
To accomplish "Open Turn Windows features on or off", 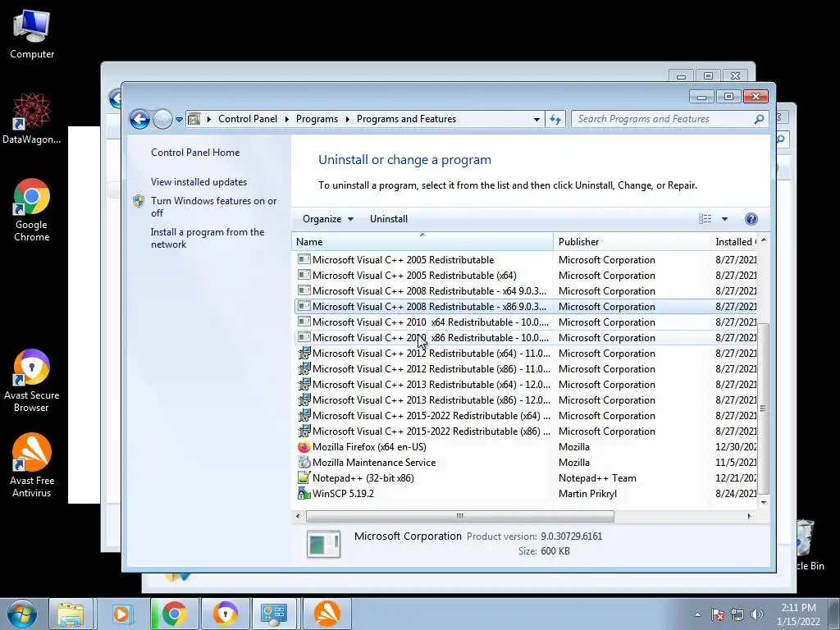I will [214, 207].
